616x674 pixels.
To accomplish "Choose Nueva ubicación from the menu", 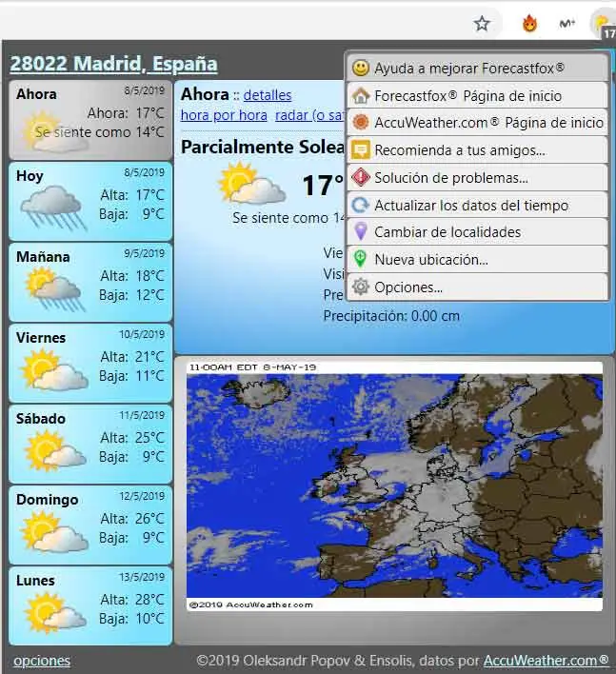I will click(477, 259).
